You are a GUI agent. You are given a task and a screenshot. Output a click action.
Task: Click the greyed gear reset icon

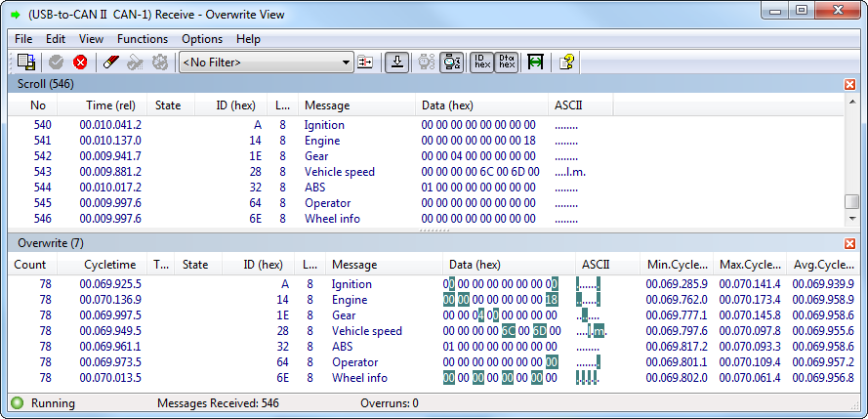pos(159,62)
